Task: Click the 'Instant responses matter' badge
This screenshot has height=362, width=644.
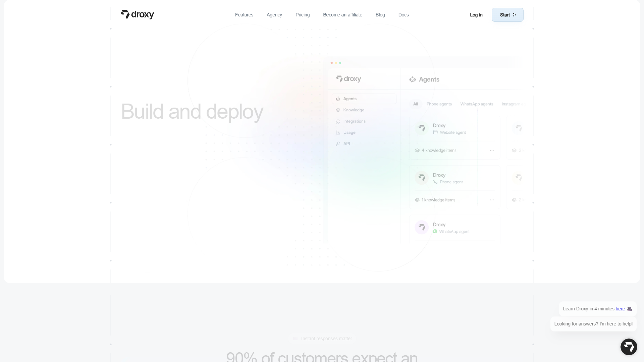Action: click(x=322, y=339)
